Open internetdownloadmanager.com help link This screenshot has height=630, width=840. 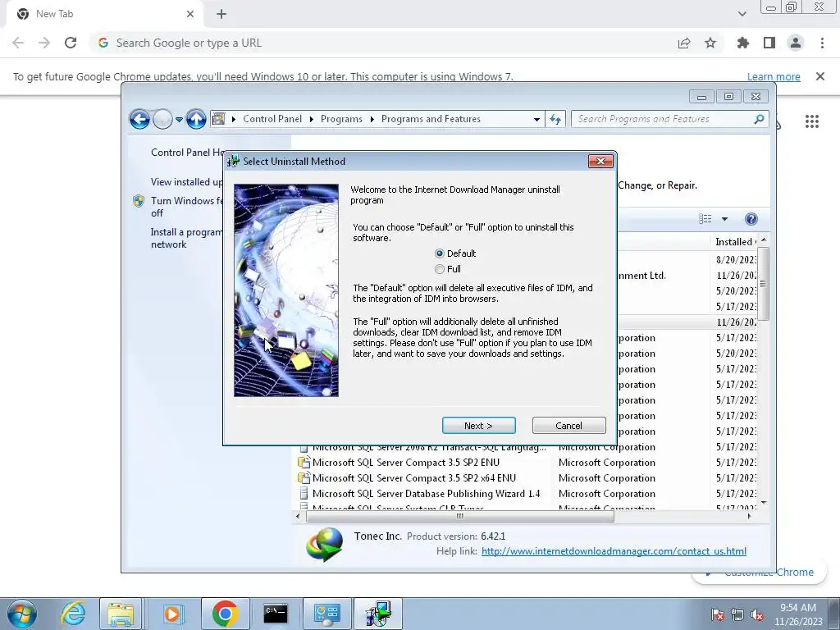point(614,550)
